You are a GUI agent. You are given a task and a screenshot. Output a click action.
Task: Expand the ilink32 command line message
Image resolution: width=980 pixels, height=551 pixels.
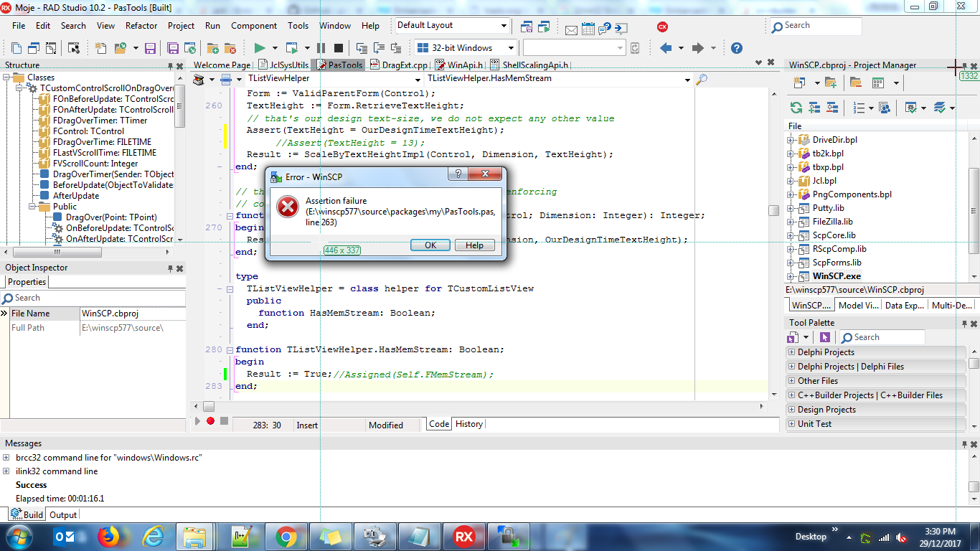pos(6,471)
